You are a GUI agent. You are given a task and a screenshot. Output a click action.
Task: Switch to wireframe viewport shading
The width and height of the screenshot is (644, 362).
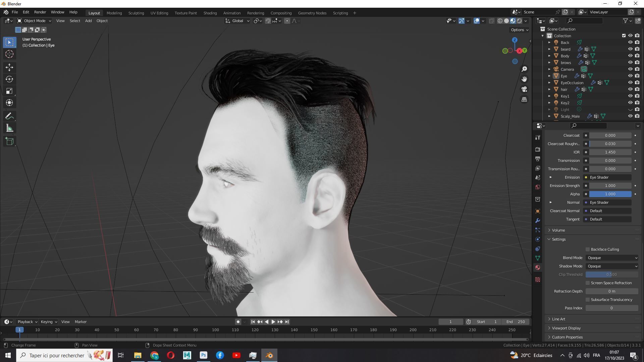point(500,21)
